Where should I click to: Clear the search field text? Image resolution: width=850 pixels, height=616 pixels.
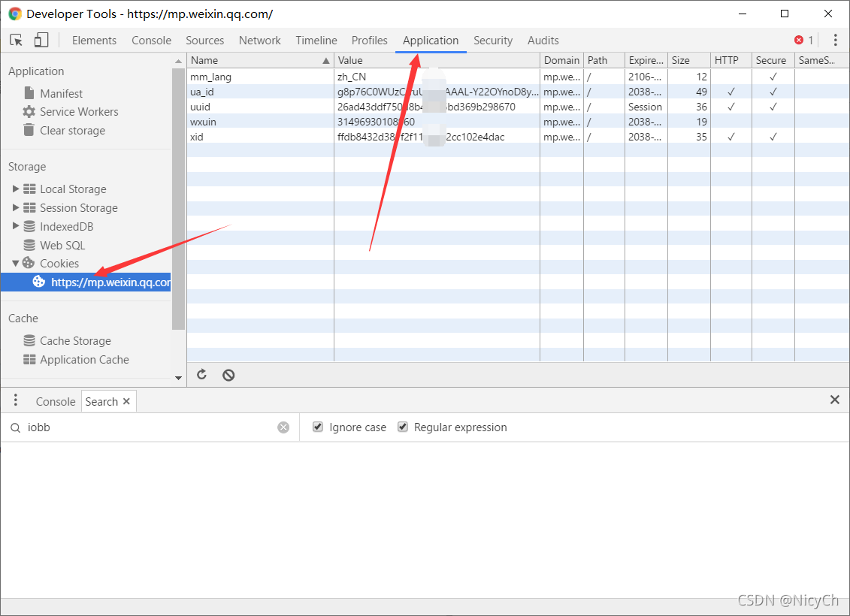(x=283, y=427)
